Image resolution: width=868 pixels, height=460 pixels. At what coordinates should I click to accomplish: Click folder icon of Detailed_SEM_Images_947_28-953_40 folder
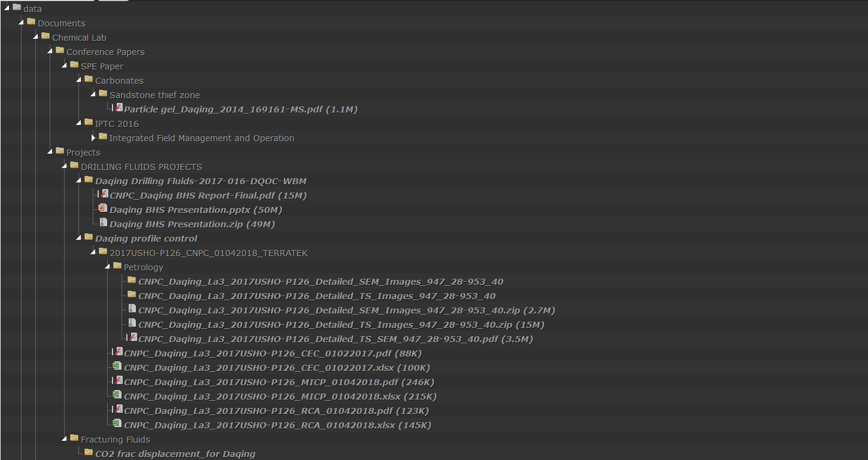(132, 280)
